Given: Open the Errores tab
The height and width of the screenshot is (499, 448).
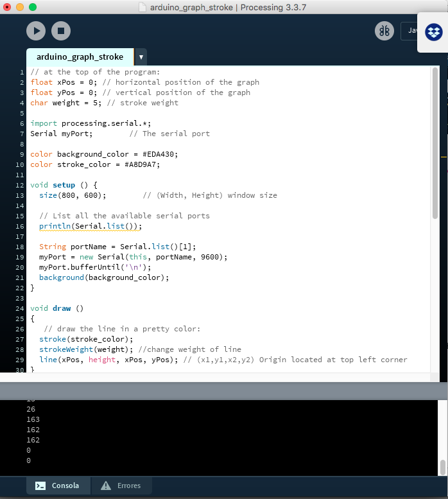Looking at the screenshot, I should point(121,486).
